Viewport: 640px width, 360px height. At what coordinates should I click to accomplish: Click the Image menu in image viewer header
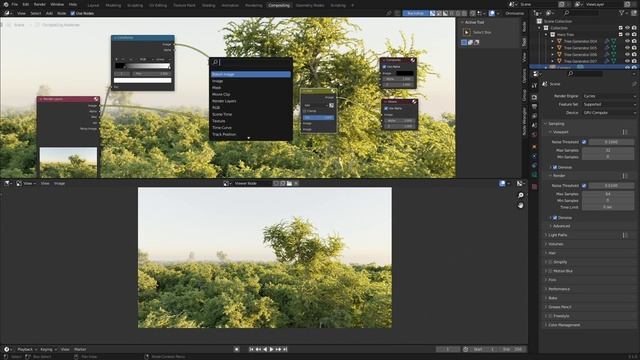[60, 183]
